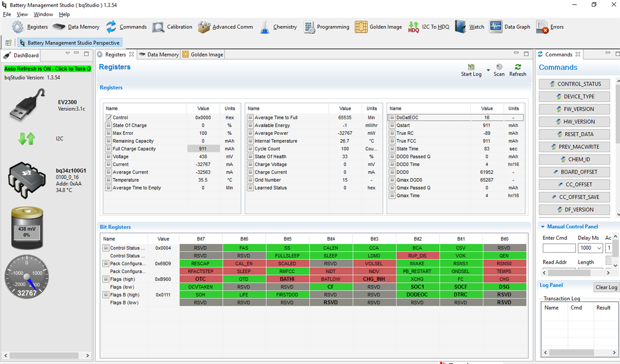Click the Open Perspective icon
The image size is (620, 364).
point(9,43)
